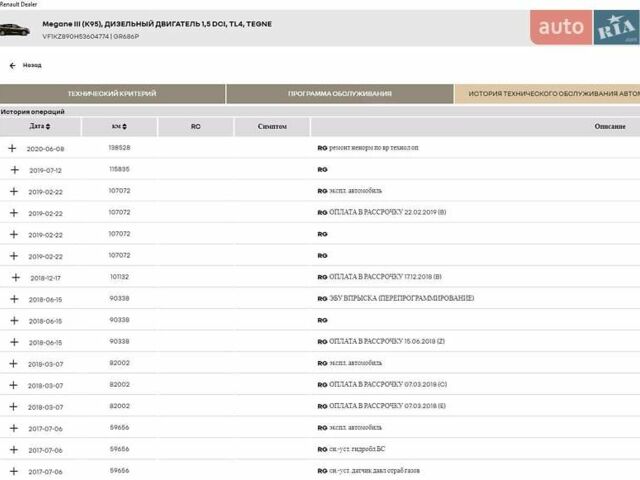640x480 pixels.
Task: Expand the 2018-12-17 row with 101132 km
Action: (x=16, y=278)
